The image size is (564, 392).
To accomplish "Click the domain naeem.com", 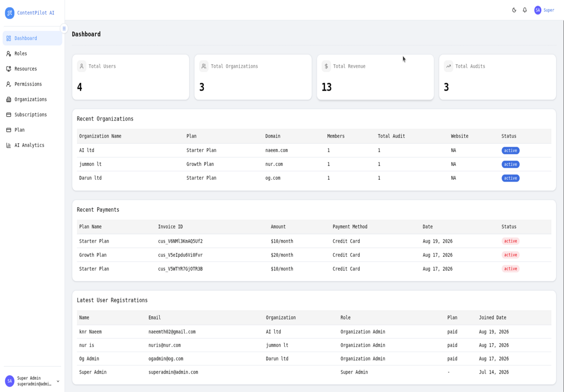I will 276,151.
